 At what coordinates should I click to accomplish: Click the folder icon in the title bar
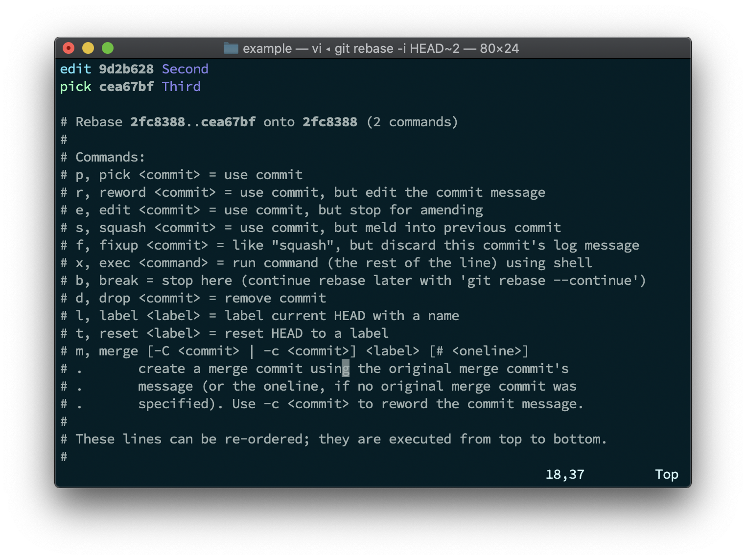(x=231, y=48)
